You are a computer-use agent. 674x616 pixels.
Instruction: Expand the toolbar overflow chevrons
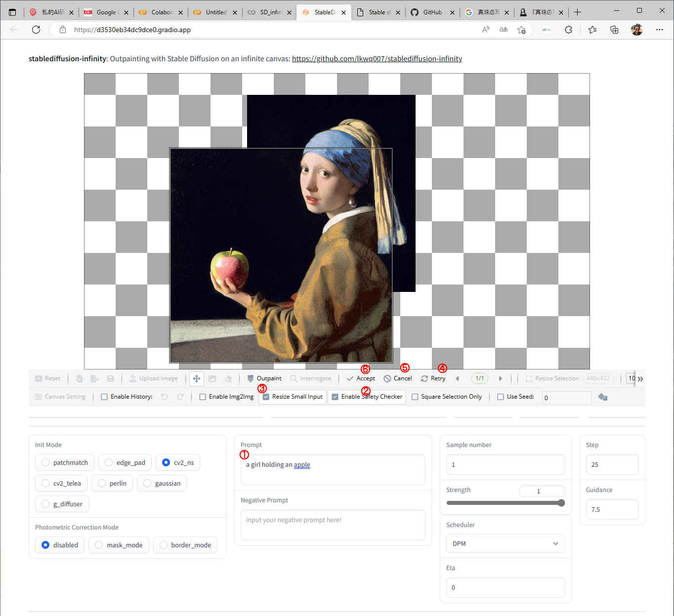point(640,379)
